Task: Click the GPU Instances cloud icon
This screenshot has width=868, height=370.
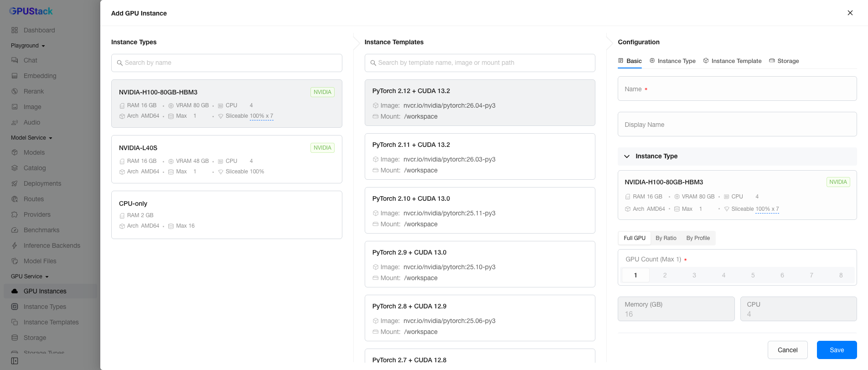Action: [x=15, y=291]
